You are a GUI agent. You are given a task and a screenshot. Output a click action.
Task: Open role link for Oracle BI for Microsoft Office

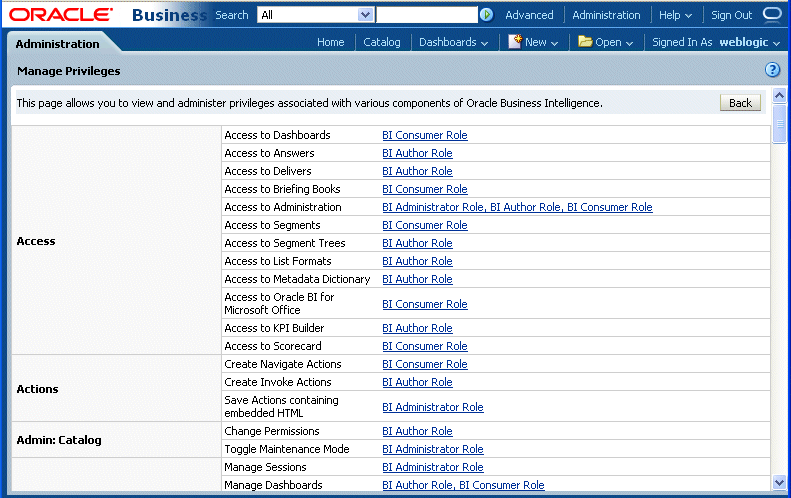click(x=425, y=304)
